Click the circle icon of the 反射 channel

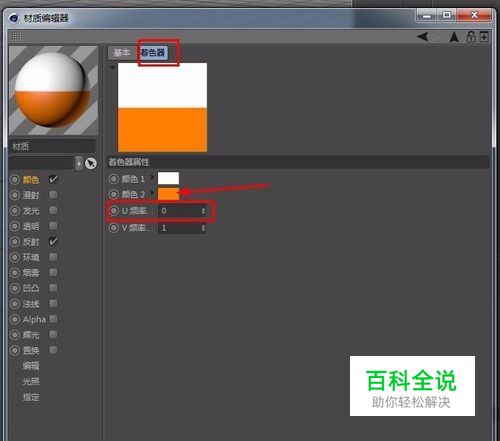click(x=15, y=242)
